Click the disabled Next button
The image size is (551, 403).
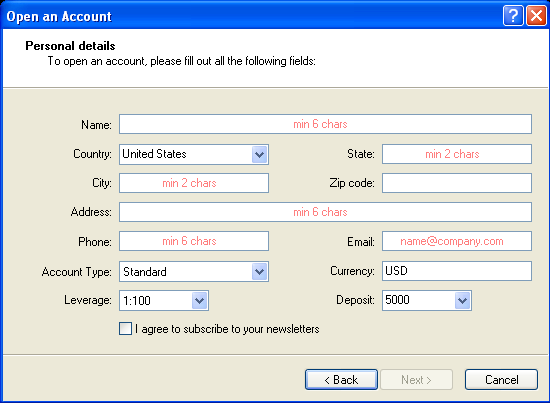point(416,379)
